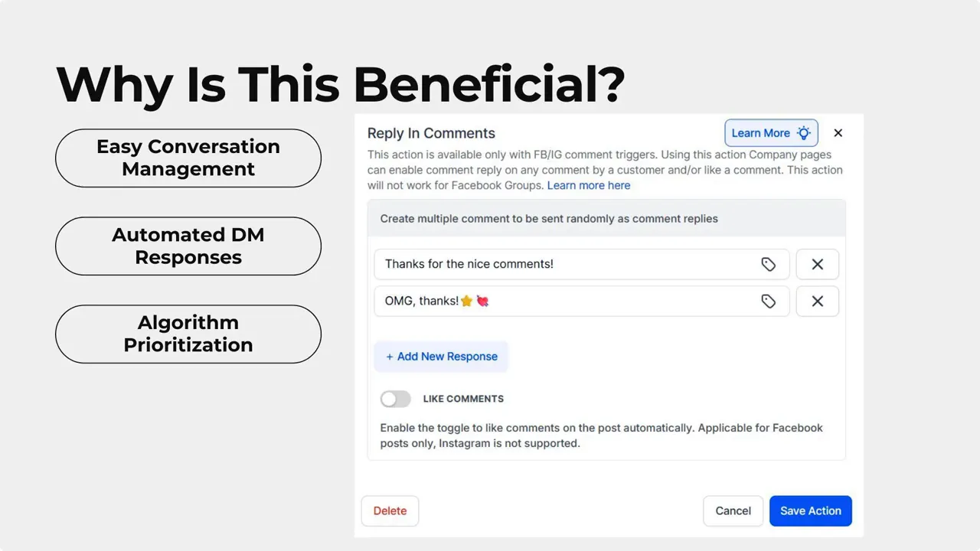Click the red Delete button
The image size is (980, 551).
point(390,510)
